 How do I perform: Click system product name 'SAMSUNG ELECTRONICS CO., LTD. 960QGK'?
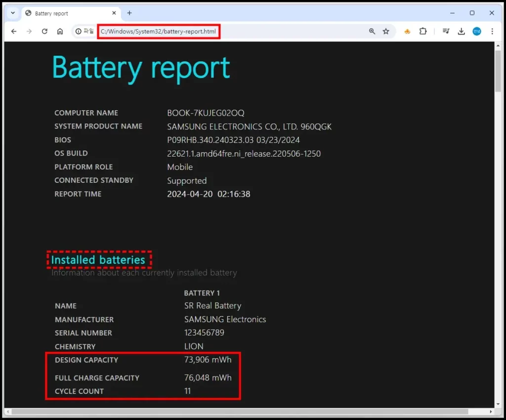coord(249,126)
